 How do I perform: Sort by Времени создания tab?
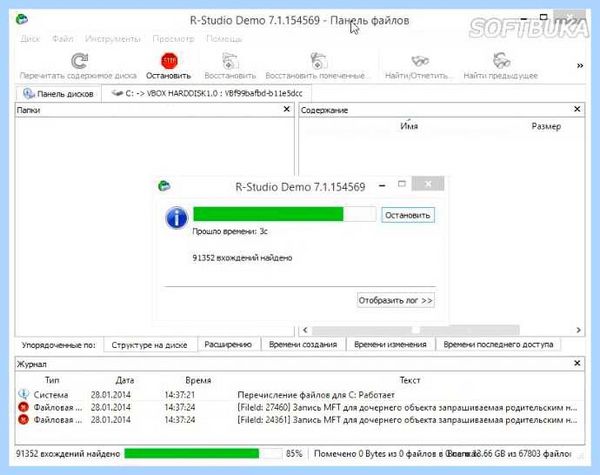[303, 344]
